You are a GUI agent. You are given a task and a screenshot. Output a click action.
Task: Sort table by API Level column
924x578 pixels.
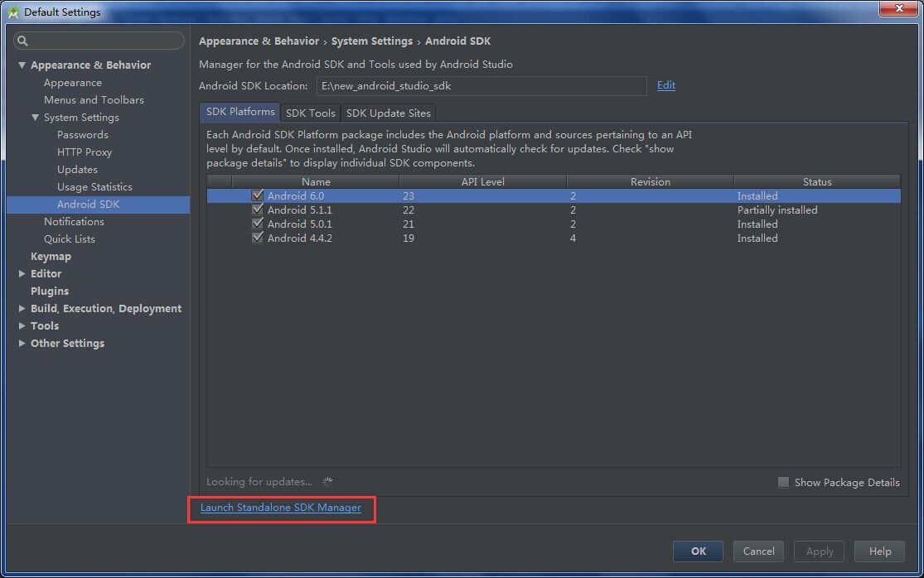[x=482, y=182]
